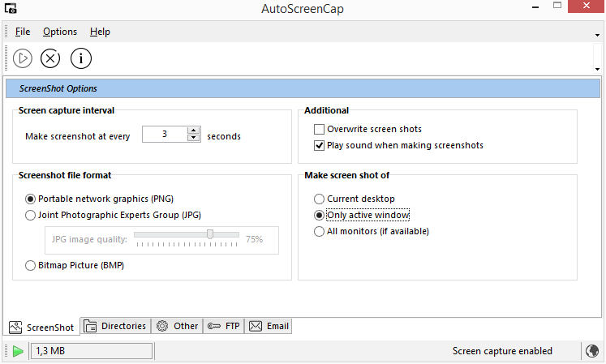
Task: Open the File menu
Action: [x=23, y=32]
